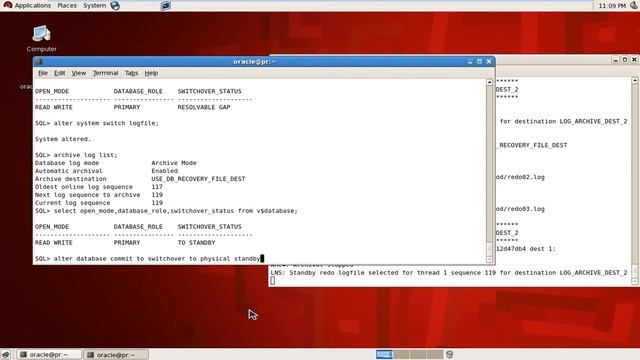This screenshot has width=640, height=360.
Task: Switch to second oracle@pr taskbar button
Action: [x=116, y=355]
